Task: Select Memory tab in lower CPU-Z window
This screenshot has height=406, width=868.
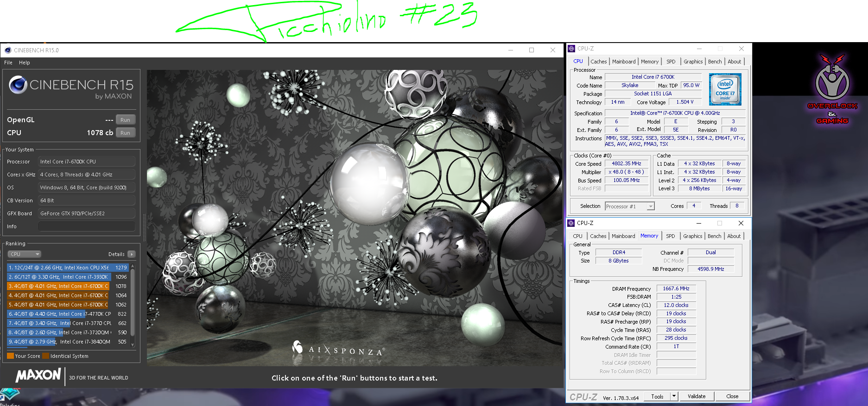Action: coord(649,236)
